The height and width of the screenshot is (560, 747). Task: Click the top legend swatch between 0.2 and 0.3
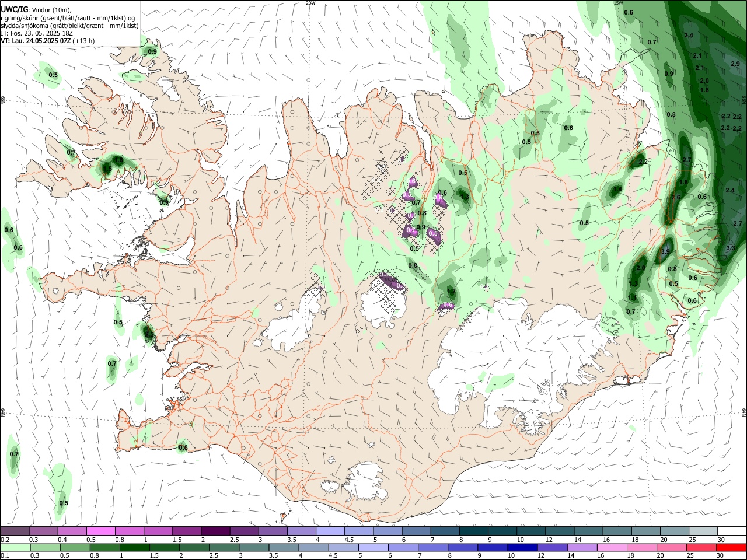point(15,531)
